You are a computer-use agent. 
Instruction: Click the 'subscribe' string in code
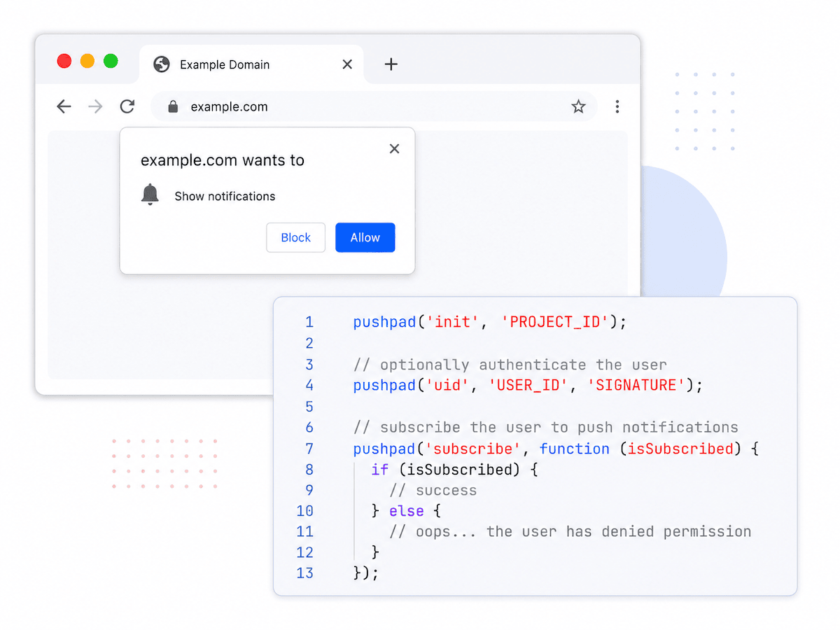click(474, 448)
